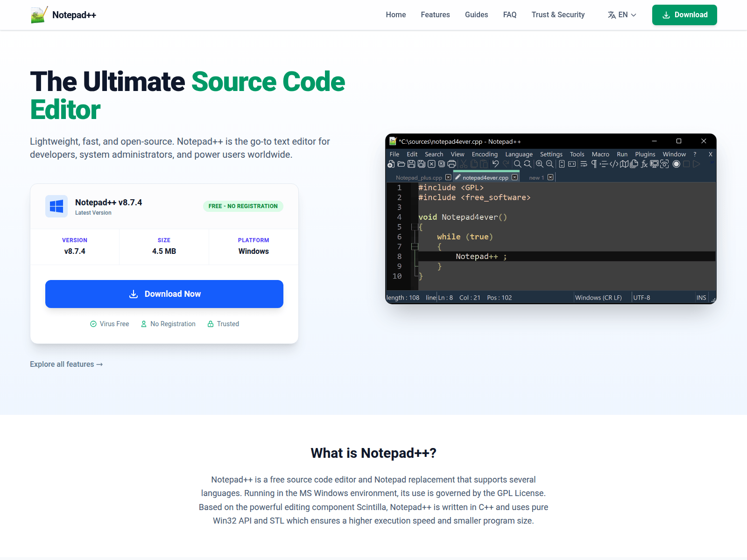Open the Notepad++ editor screenshot image
This screenshot has width=747, height=560.
tap(551, 219)
